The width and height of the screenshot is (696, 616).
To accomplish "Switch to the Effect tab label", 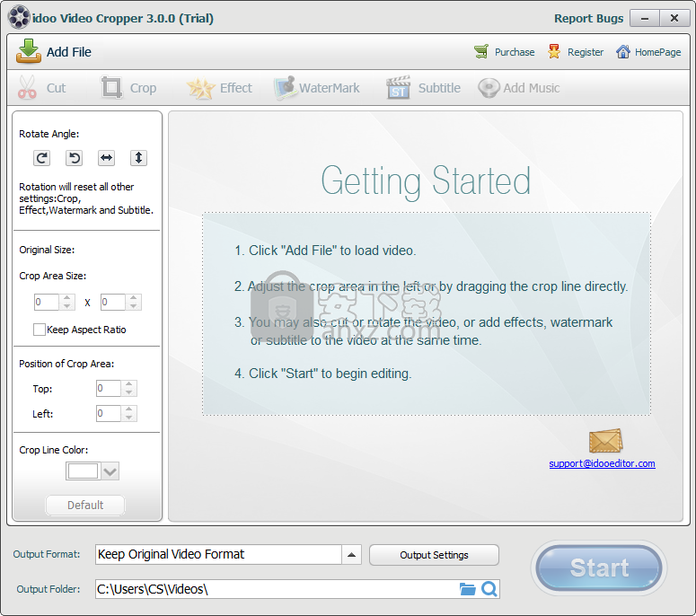I will (x=235, y=88).
